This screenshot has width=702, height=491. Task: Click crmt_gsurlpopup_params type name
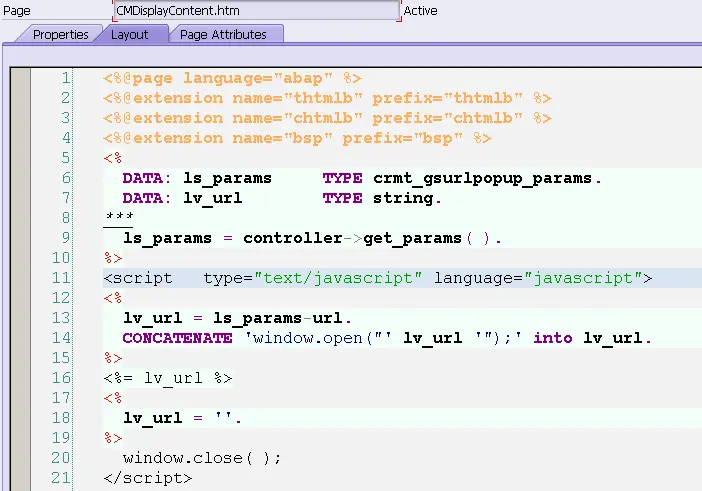tap(482, 178)
